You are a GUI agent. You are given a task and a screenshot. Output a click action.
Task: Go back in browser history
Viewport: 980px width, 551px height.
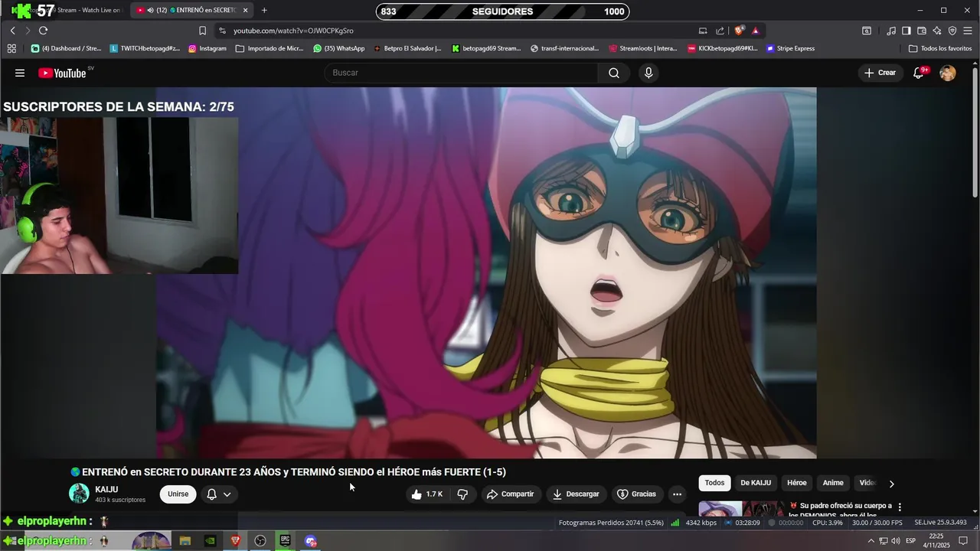(13, 31)
